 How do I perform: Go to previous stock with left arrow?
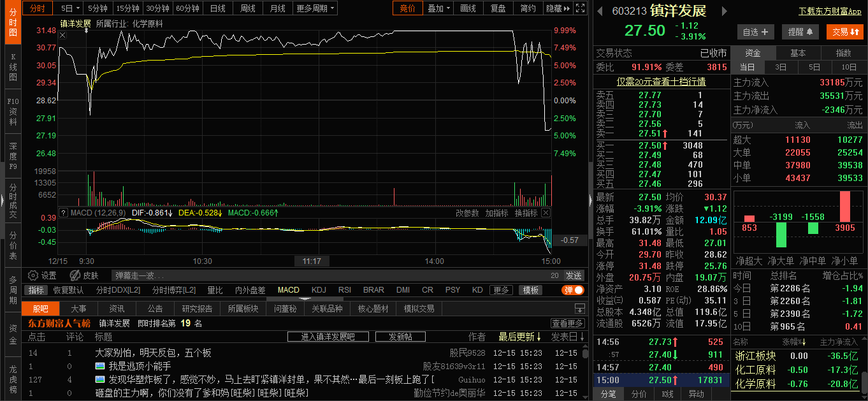click(600, 11)
